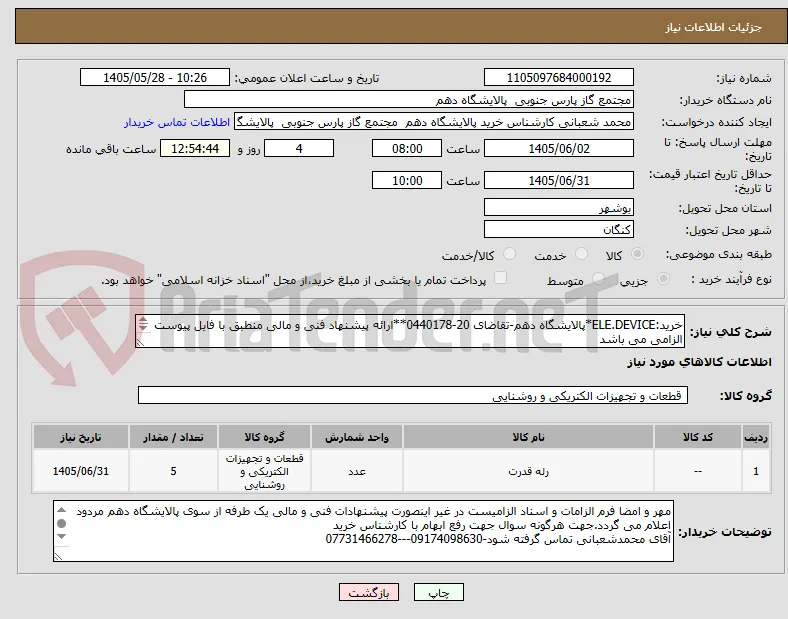Viewport: 788px width, 619px height.
Task: Click the need date cell 1405/06/31 in table
Action: tap(80, 471)
